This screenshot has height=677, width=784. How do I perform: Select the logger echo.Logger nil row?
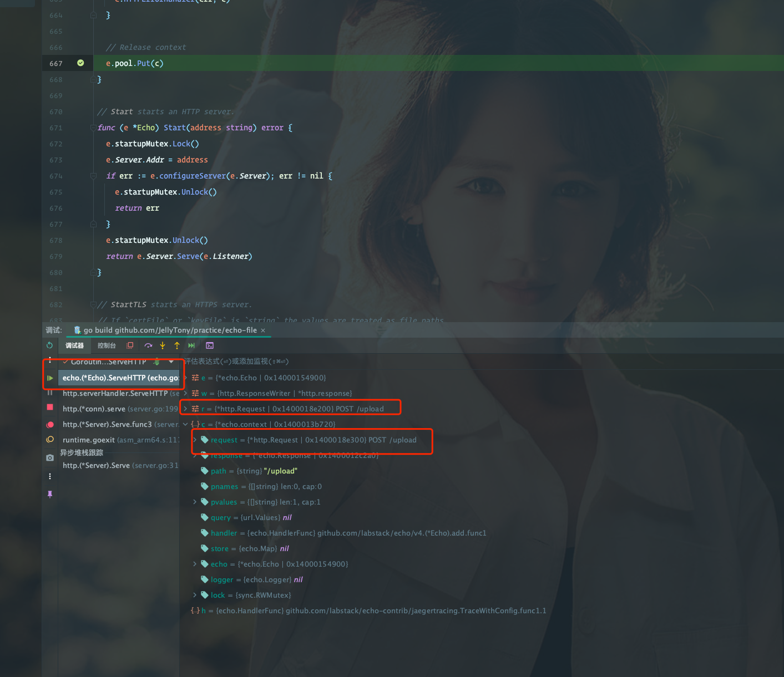pyautogui.click(x=482, y=579)
